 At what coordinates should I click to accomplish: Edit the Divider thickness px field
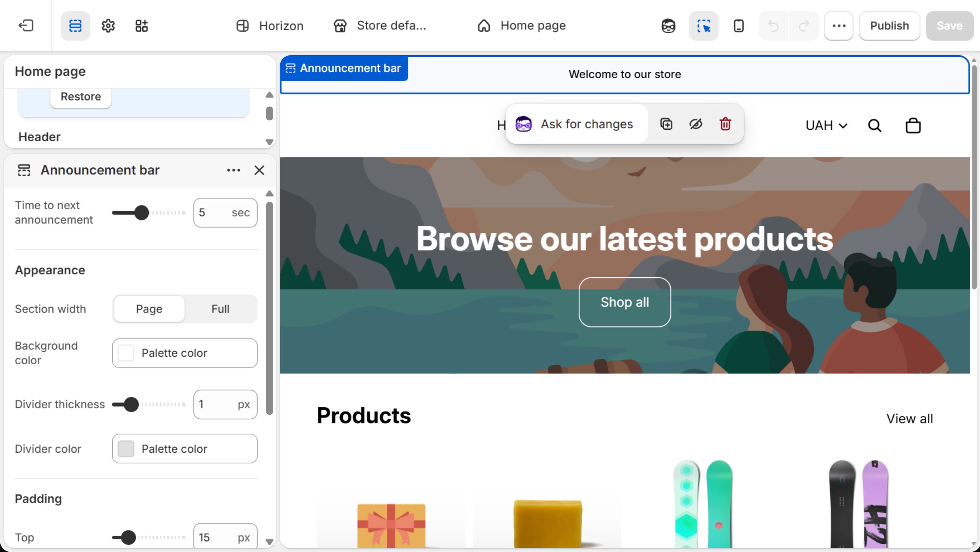click(225, 404)
